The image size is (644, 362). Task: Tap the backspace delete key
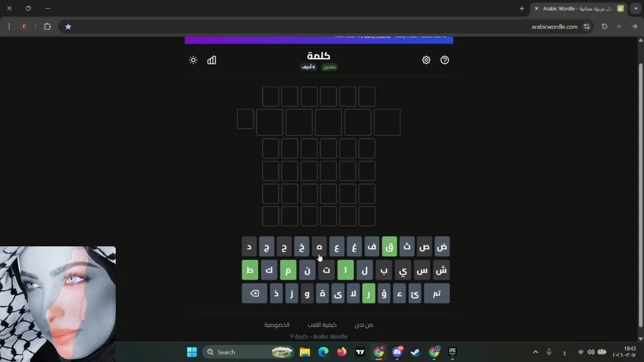pyautogui.click(x=255, y=294)
